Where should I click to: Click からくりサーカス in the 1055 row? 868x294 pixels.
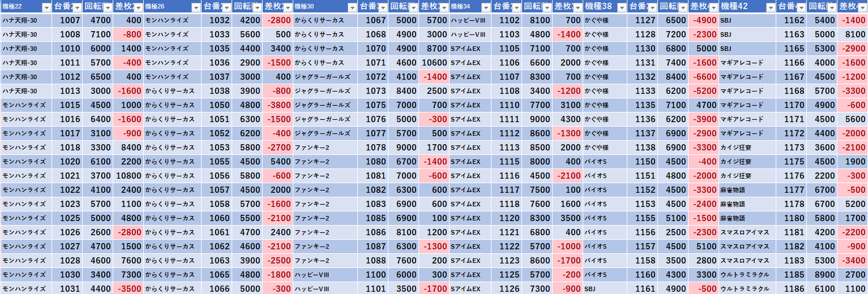coord(171,162)
